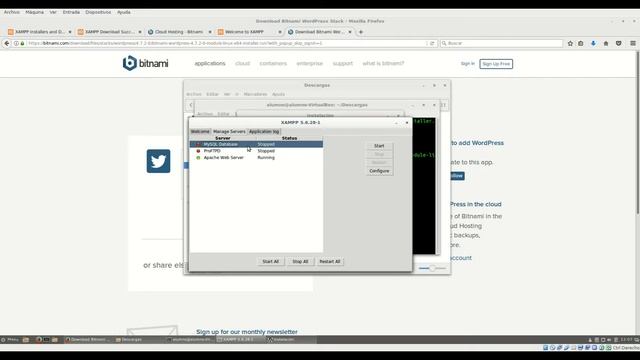Adjust the zoom slider in Descargas window
The height and width of the screenshot is (360, 640).
432,268
